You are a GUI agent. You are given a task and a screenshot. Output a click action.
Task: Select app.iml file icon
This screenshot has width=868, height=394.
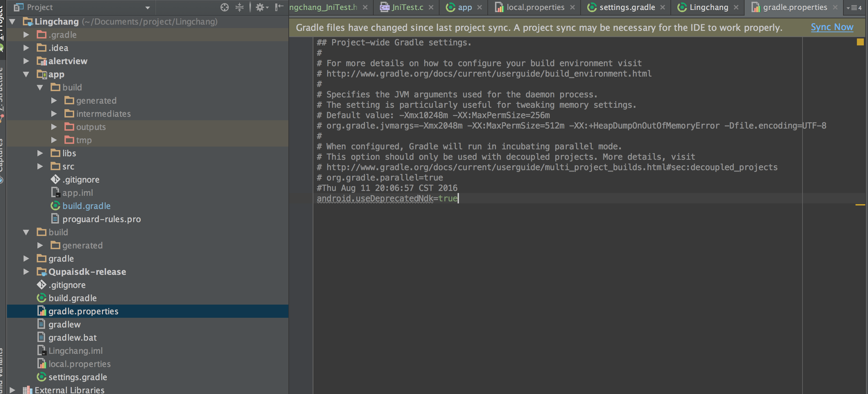tap(55, 193)
